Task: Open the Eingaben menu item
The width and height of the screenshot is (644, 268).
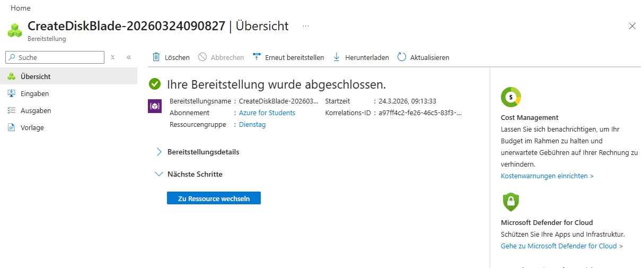Action: point(34,93)
